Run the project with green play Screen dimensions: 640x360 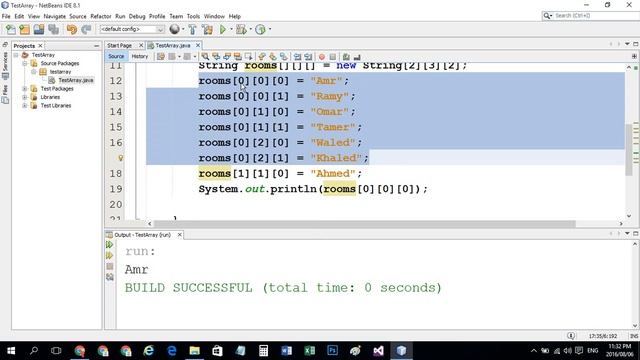[223, 29]
